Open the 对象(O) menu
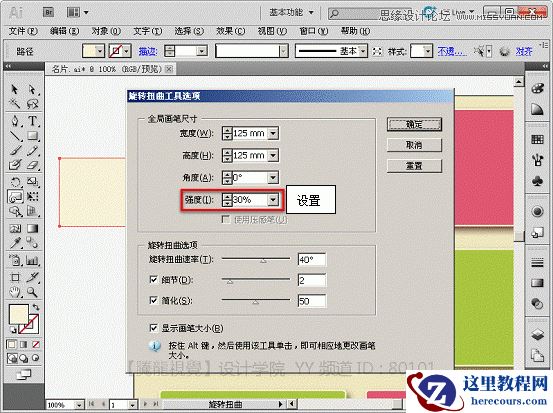This screenshot has height=413, width=553. tap(106, 31)
